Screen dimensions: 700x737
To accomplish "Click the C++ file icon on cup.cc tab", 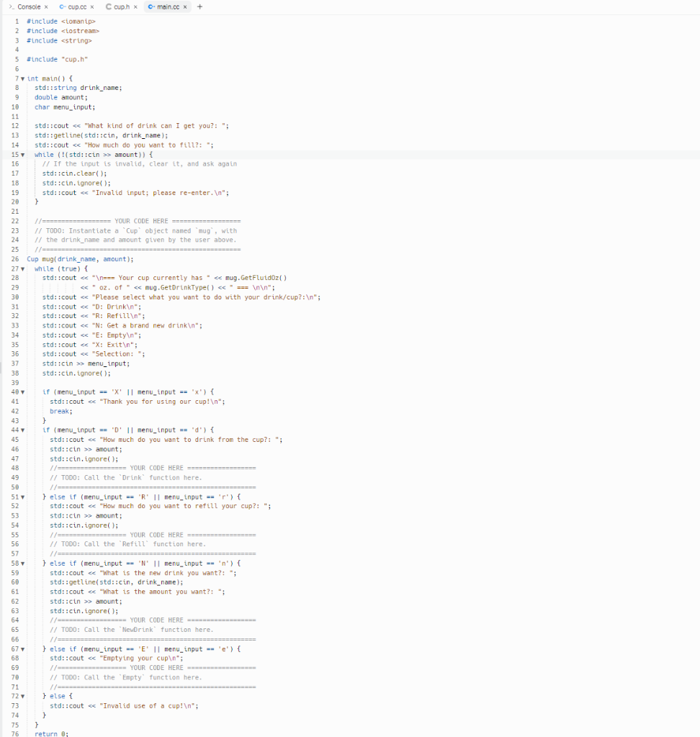I will click(x=62, y=6).
